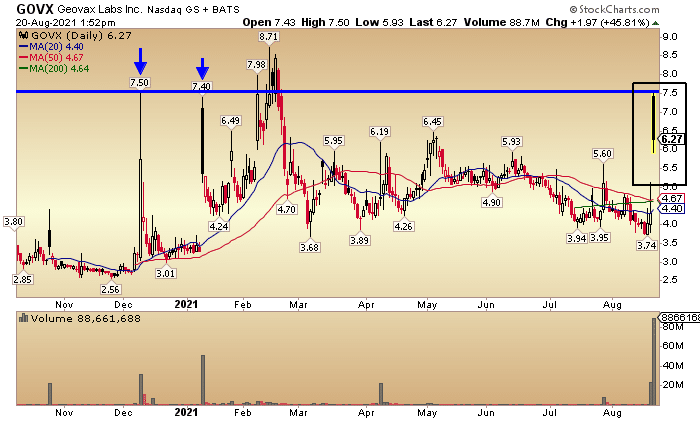Image resolution: width=700 pixels, height=421 pixels.
Task: Select the GOVX ticker symbol in the title
Action: click(34, 9)
